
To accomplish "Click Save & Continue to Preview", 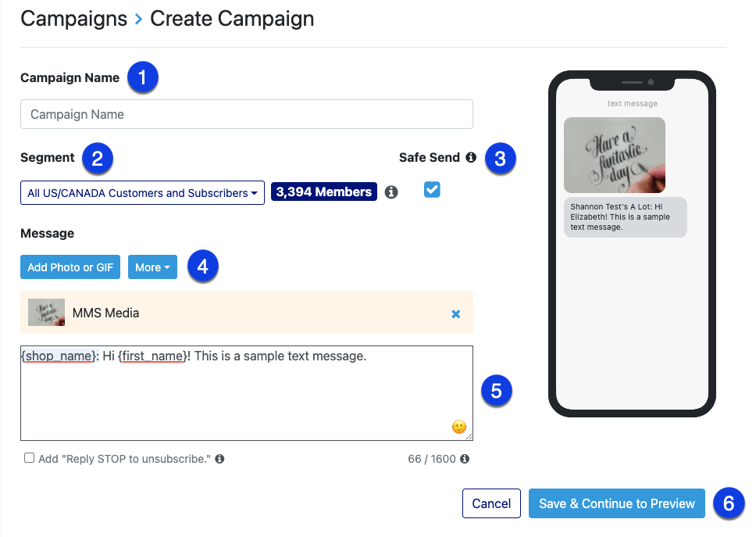I will point(616,503).
